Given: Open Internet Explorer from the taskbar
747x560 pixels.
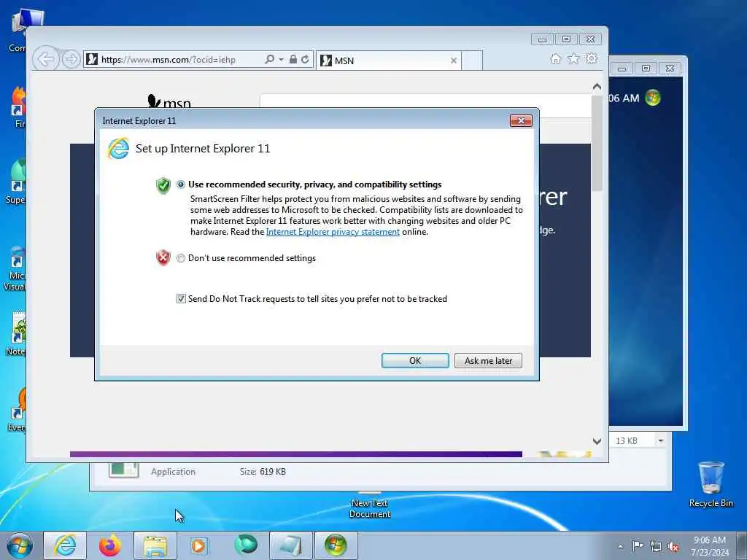Looking at the screenshot, I should coord(65,545).
